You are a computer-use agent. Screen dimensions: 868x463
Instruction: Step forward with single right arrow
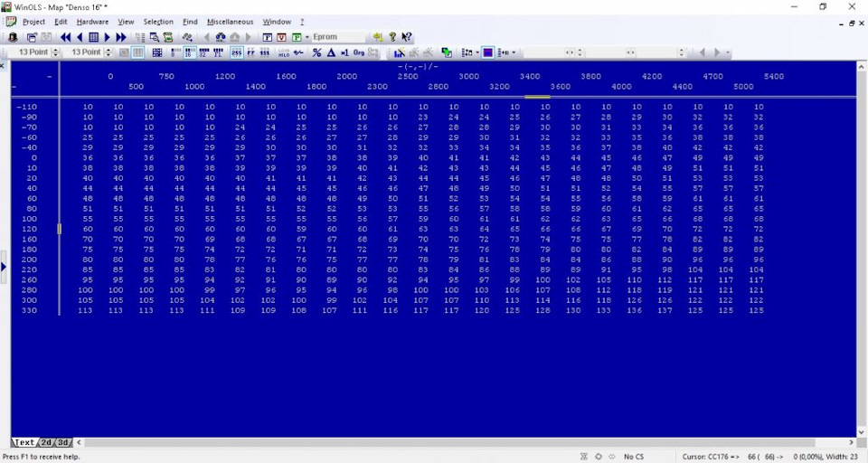click(108, 37)
